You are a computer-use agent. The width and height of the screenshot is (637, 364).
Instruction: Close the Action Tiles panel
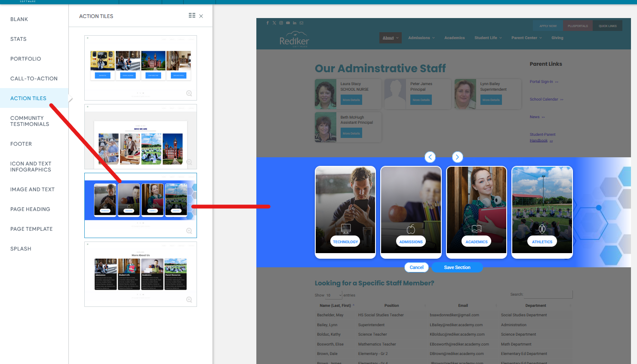coord(201,16)
